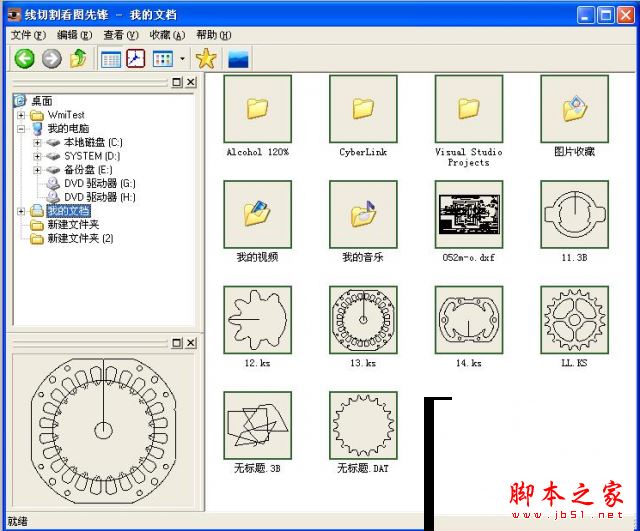The height and width of the screenshot is (531, 640).
Task: Open the 查看(V) menu
Action: coord(121,35)
